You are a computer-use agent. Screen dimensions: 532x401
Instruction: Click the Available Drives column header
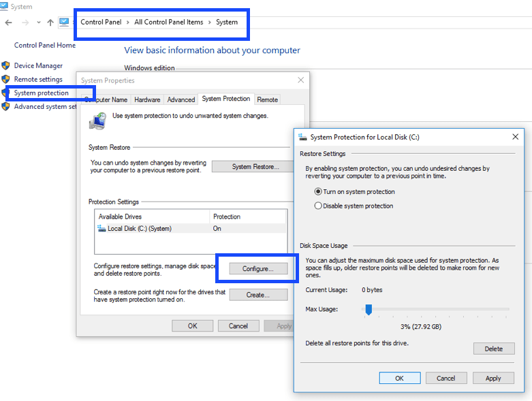[153, 216]
